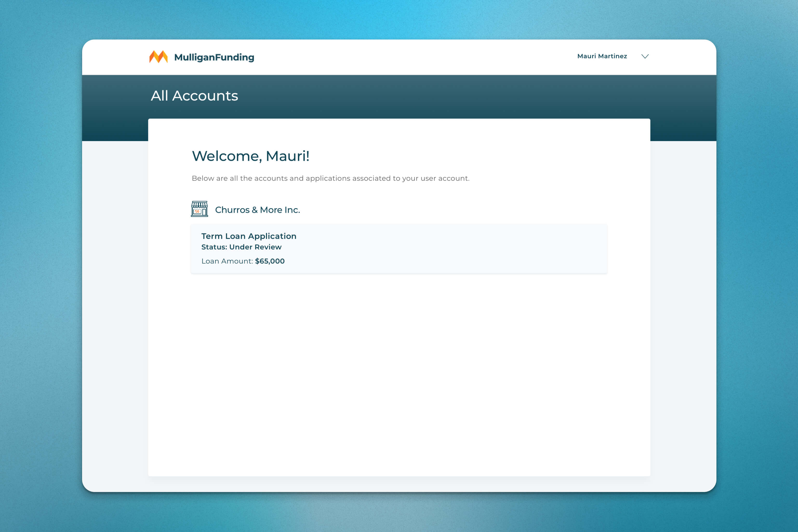
Task: Open the Churros & More Inc. account heading
Action: coord(257,210)
